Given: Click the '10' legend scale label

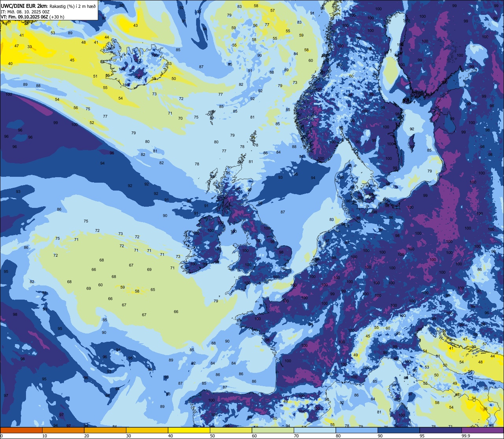Looking at the screenshot, I should [44, 436].
